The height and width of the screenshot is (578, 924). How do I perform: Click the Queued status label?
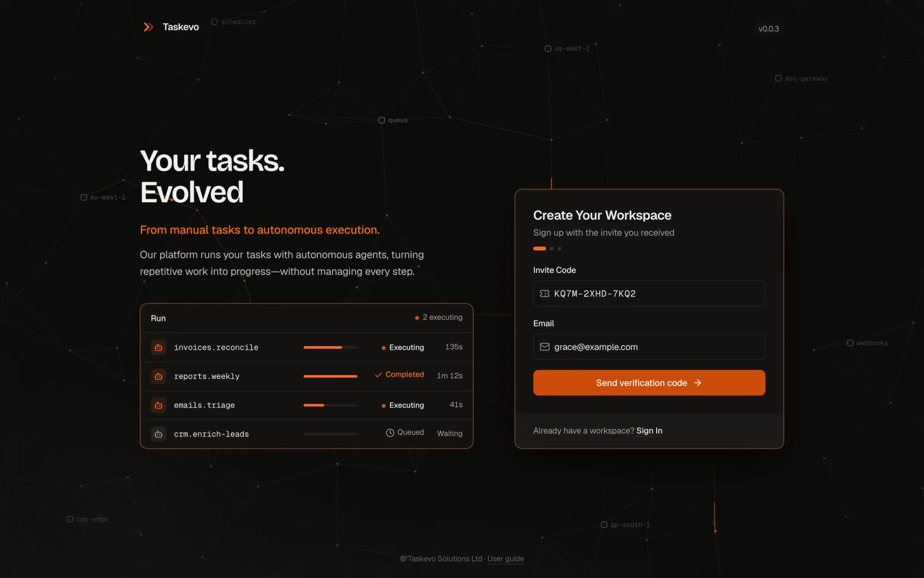[x=411, y=432]
